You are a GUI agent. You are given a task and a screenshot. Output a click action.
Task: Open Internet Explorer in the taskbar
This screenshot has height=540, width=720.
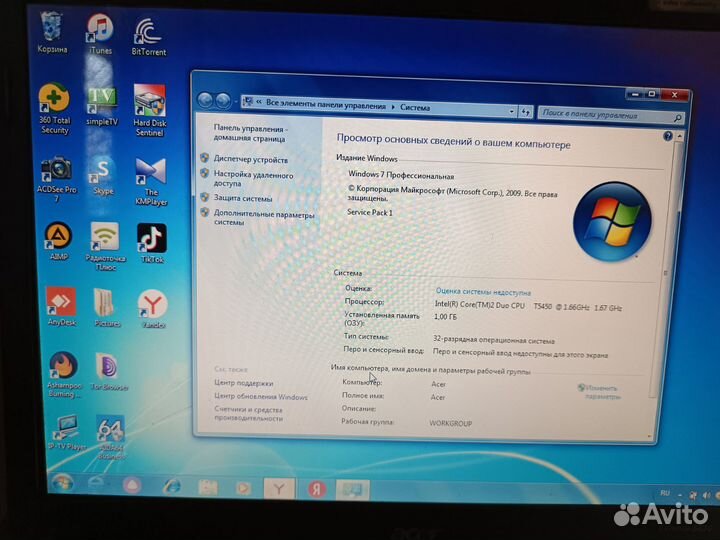pos(172,486)
